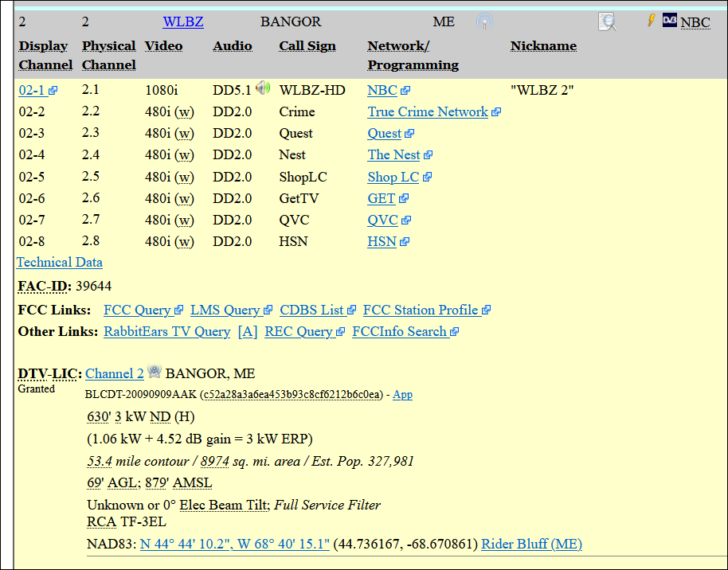
Task: Visit the Rider Bluff (ME) link
Action: pos(531,544)
